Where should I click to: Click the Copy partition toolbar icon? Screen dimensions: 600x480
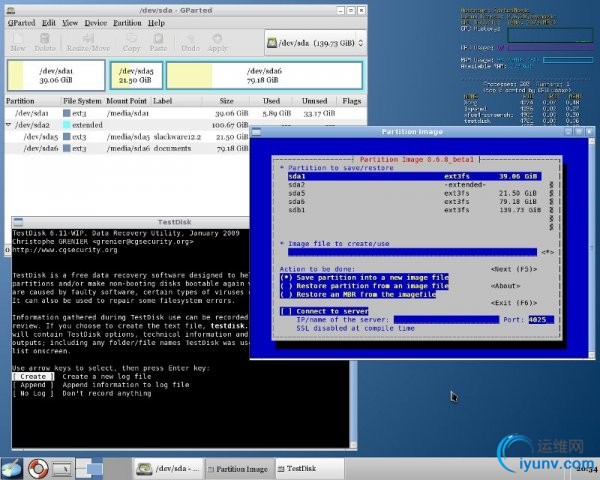pyautogui.click(x=131, y=41)
